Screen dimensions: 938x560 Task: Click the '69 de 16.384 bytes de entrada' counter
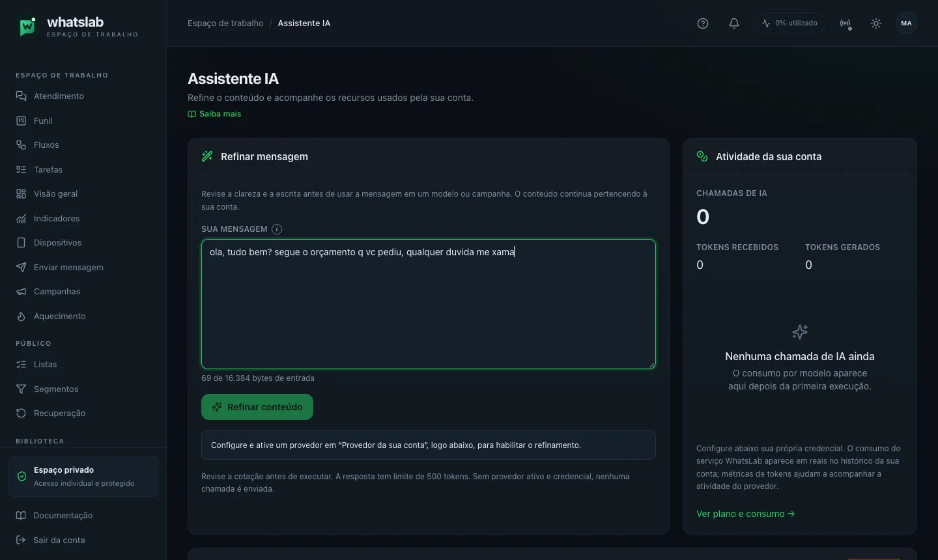[258, 378]
